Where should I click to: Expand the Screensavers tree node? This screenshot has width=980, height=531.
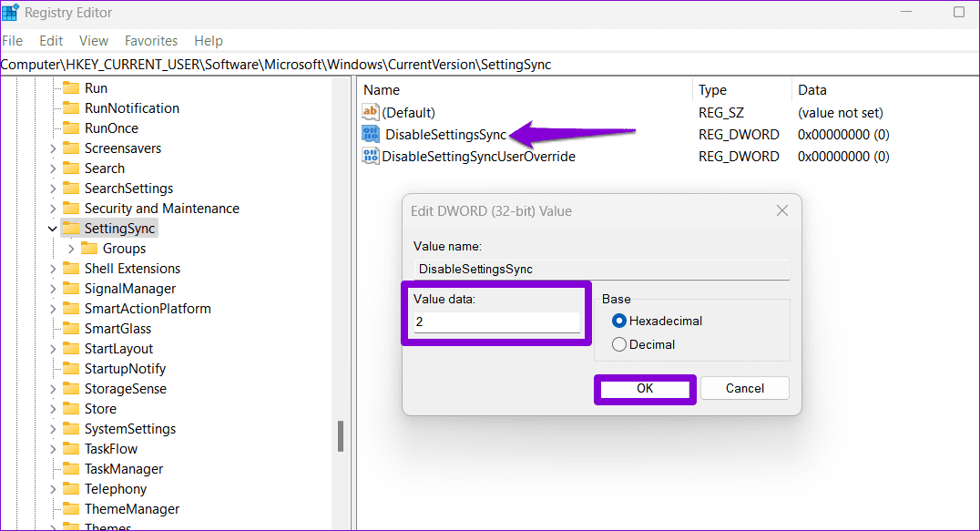click(53, 148)
